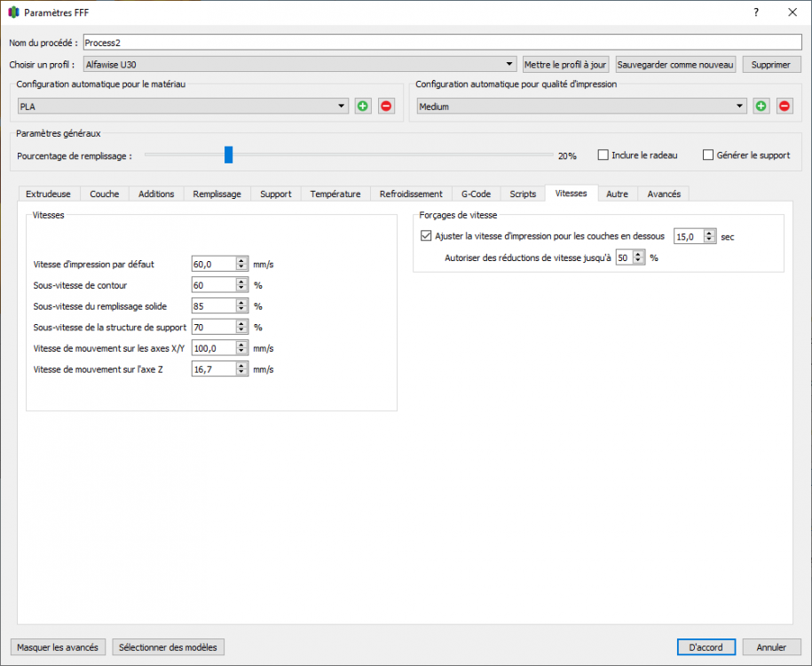Click the Simplify3D app icon in title bar
Viewport: 812px width, 666px height.
[13, 12]
